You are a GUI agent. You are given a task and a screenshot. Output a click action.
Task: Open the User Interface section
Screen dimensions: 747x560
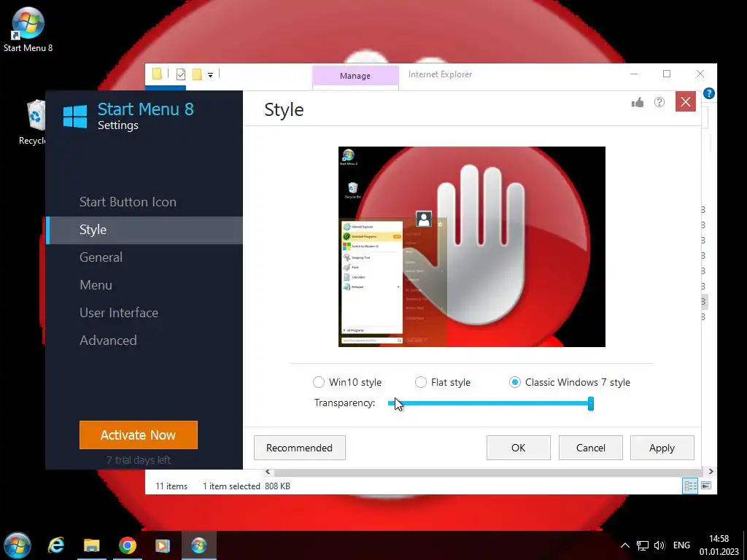point(119,313)
